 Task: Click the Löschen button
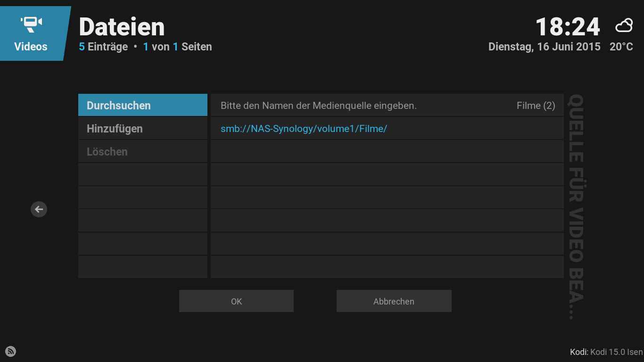tap(143, 151)
